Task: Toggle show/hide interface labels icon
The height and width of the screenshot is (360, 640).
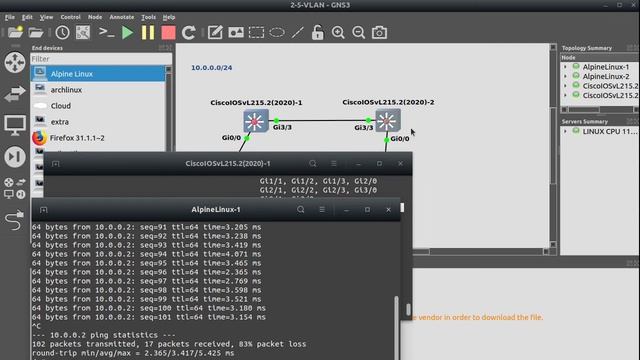Action: pos(83,32)
